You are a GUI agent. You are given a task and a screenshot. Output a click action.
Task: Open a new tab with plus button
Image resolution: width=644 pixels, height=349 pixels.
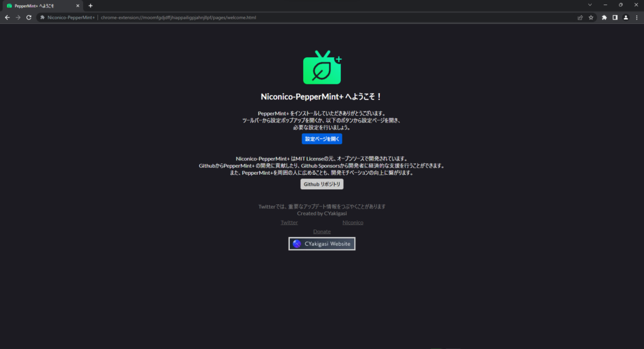[91, 6]
